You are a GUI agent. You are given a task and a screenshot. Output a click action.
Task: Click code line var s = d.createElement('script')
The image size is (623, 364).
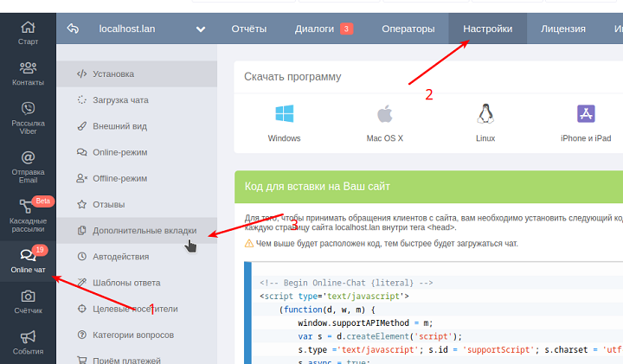pyautogui.click(x=380, y=336)
